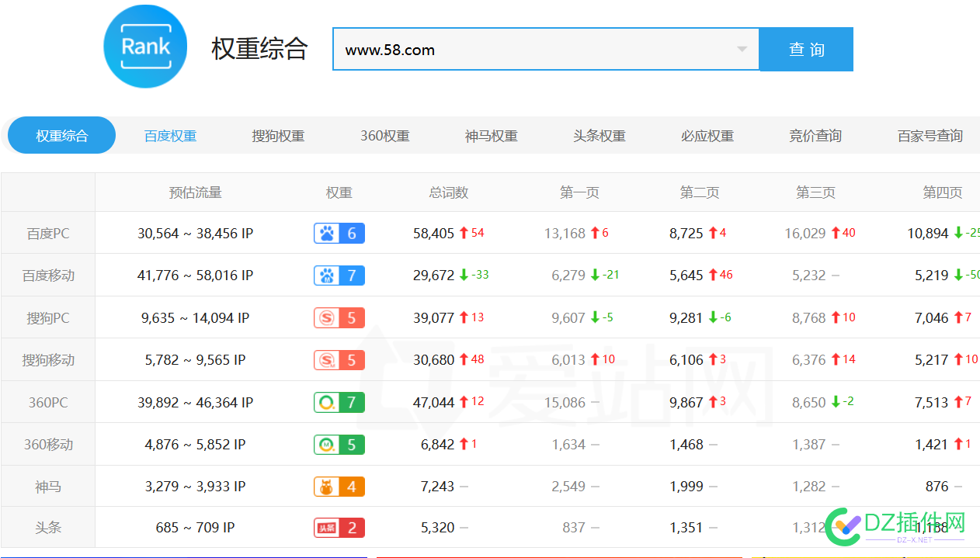
Task: Click Baidu PC second page value 8,725
Action: (686, 234)
